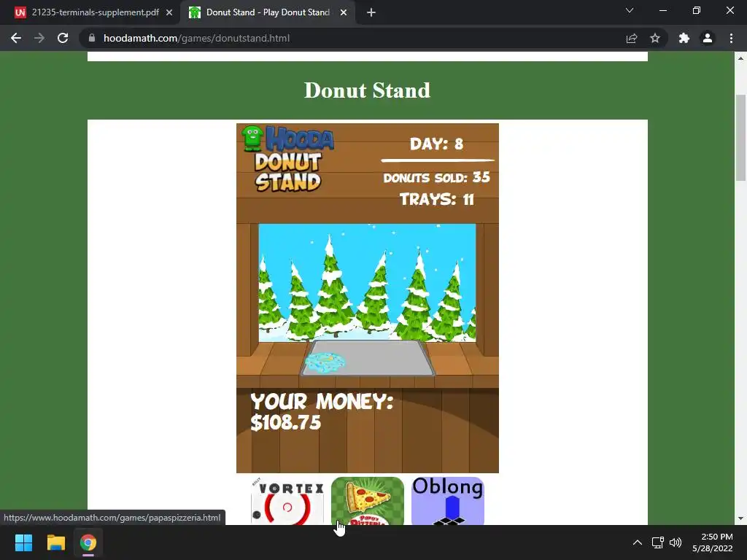Viewport: 747px width, 560px height.
Task: Open the Vortex game thumbnail
Action: [x=287, y=502]
